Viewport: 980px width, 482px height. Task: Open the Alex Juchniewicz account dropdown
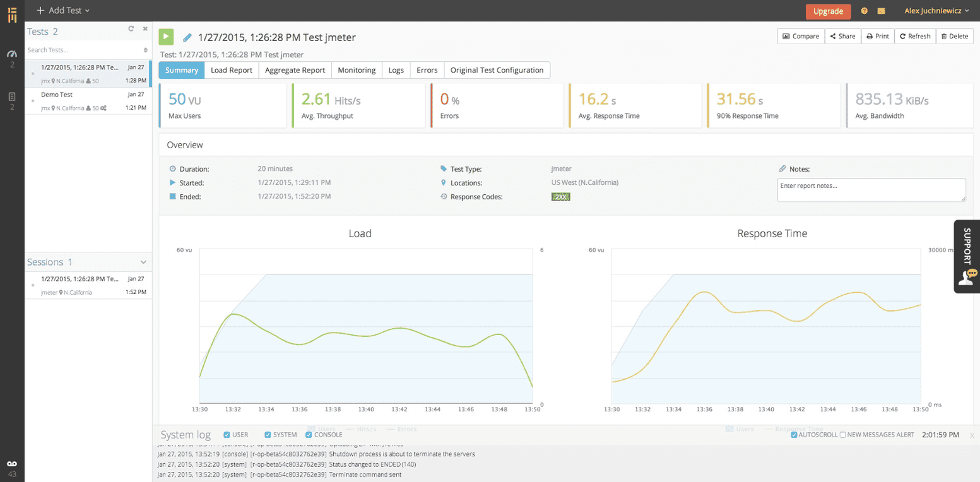tap(935, 11)
